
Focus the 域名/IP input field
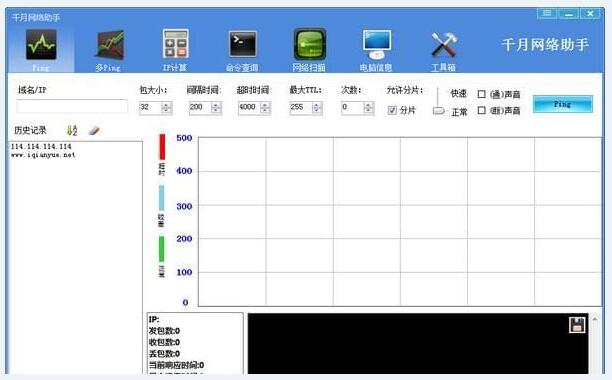pos(72,107)
